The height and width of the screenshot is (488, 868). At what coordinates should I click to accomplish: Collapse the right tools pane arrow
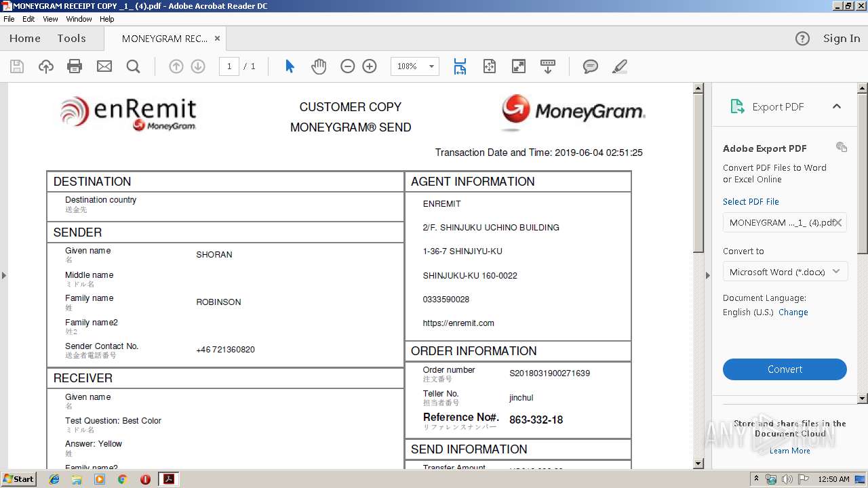click(707, 275)
